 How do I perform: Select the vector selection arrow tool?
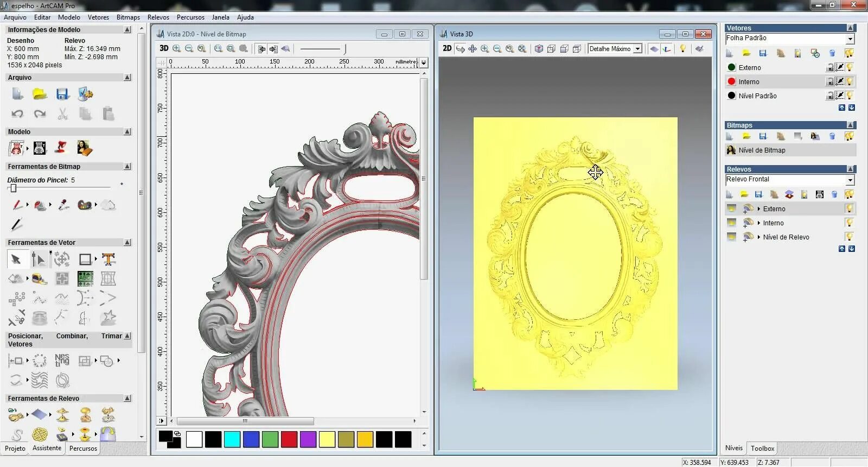point(16,260)
